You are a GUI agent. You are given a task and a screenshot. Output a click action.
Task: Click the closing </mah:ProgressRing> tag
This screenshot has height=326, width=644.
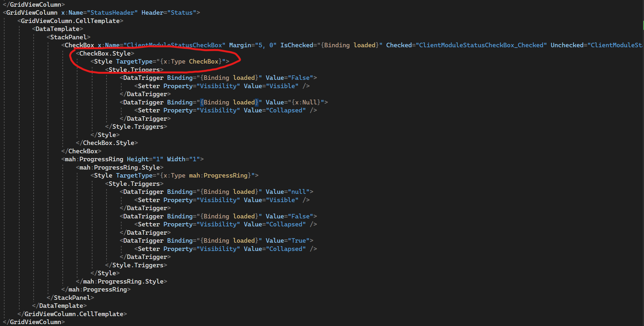click(96, 290)
